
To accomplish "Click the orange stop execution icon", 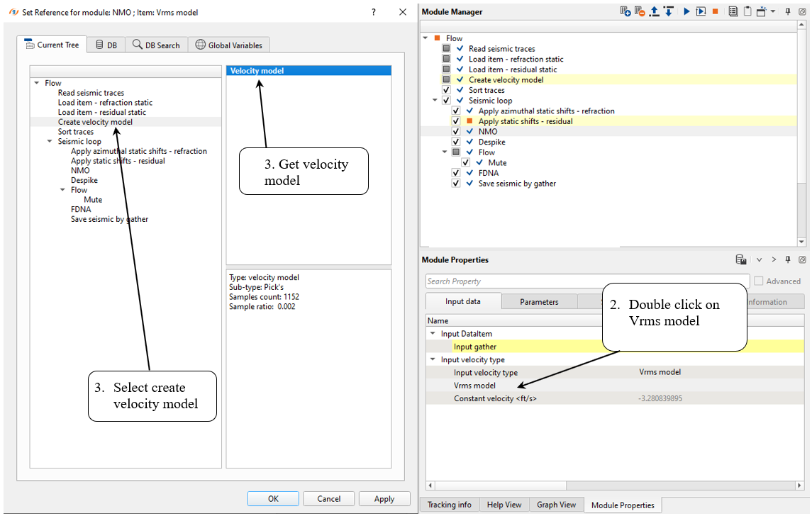I will 715,11.
